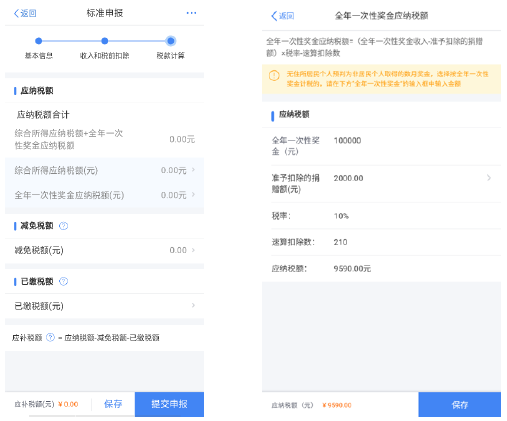
Task: Open 准予扣除的捐赠额 detail chevron
Action: (x=489, y=178)
